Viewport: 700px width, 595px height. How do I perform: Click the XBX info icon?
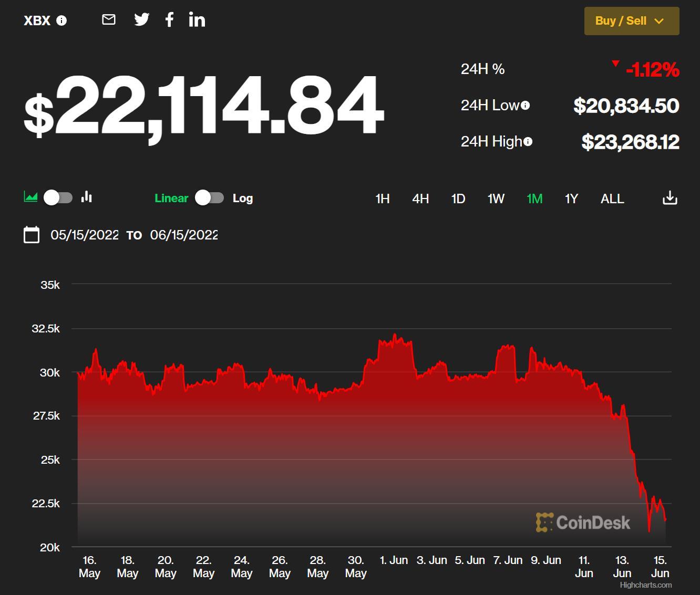[61, 20]
